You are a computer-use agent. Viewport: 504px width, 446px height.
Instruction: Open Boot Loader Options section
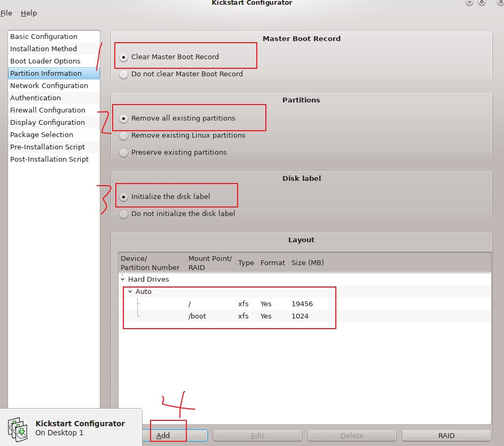click(54, 61)
